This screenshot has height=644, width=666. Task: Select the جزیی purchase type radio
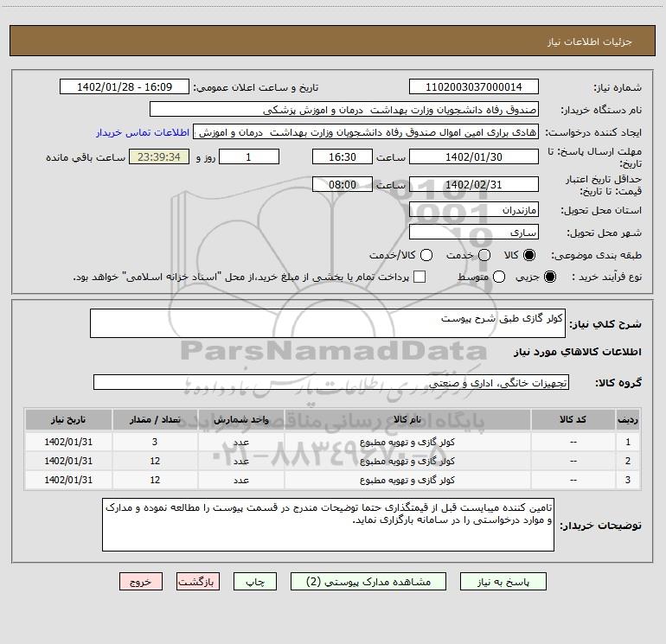[x=550, y=277]
